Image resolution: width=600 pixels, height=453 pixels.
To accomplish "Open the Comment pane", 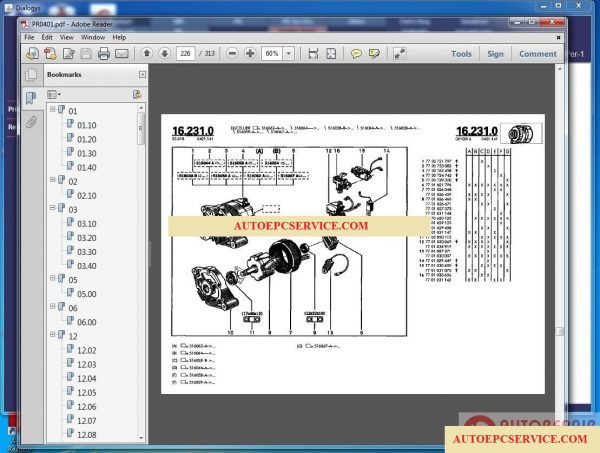I will pyautogui.click(x=538, y=54).
